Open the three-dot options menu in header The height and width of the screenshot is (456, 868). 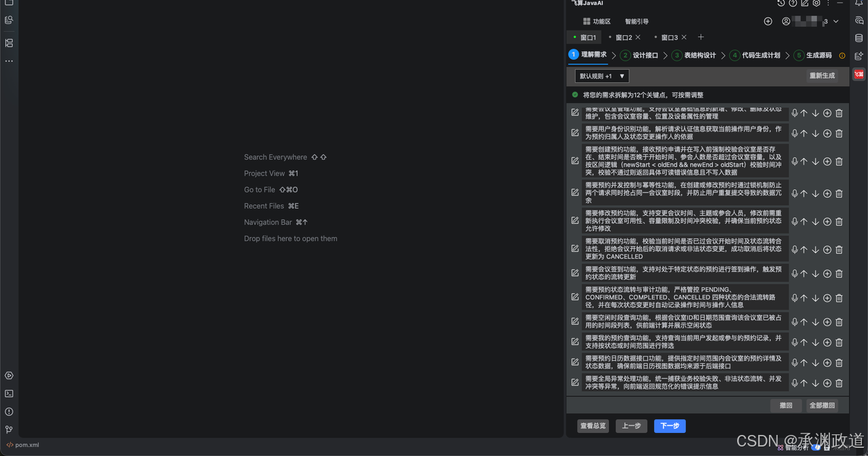tap(828, 3)
